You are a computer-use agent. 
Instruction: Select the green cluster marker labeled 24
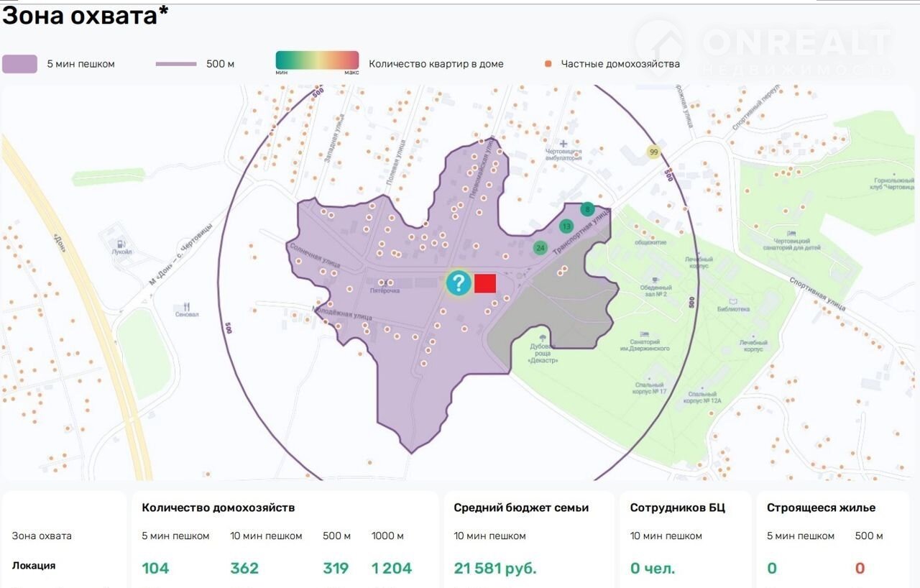click(540, 247)
